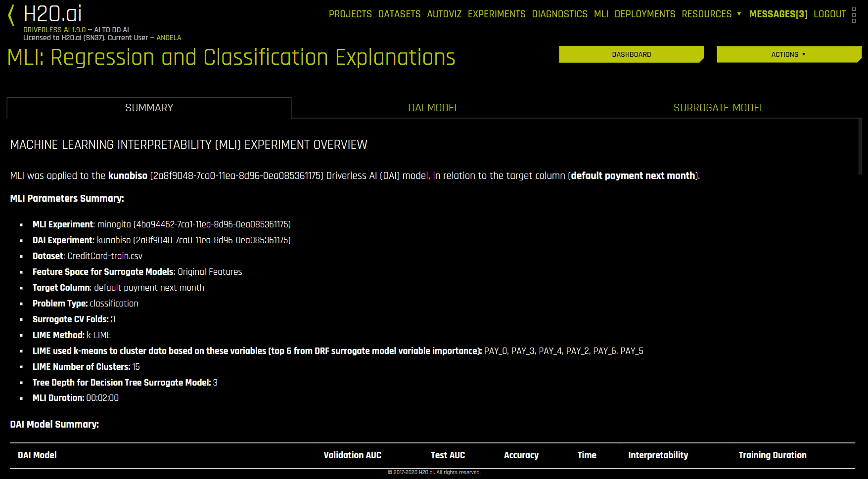Click the vertical scrollbar on summary panel
The width and height of the screenshot is (868, 479).
click(860, 146)
